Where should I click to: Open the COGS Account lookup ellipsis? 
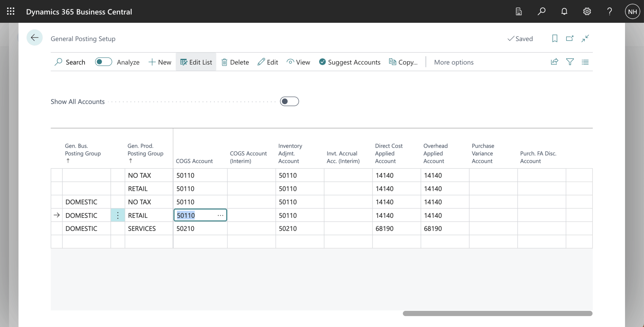pyautogui.click(x=220, y=215)
